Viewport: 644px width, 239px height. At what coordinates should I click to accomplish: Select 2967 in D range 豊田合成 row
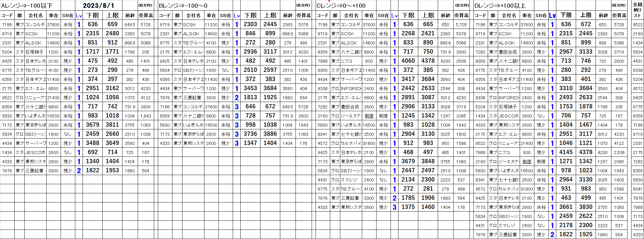tap(566, 52)
